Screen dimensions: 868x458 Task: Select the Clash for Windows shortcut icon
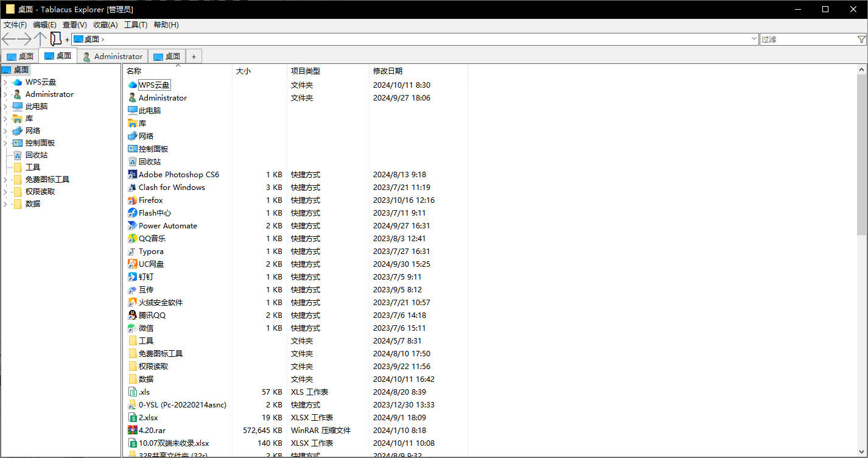point(133,188)
